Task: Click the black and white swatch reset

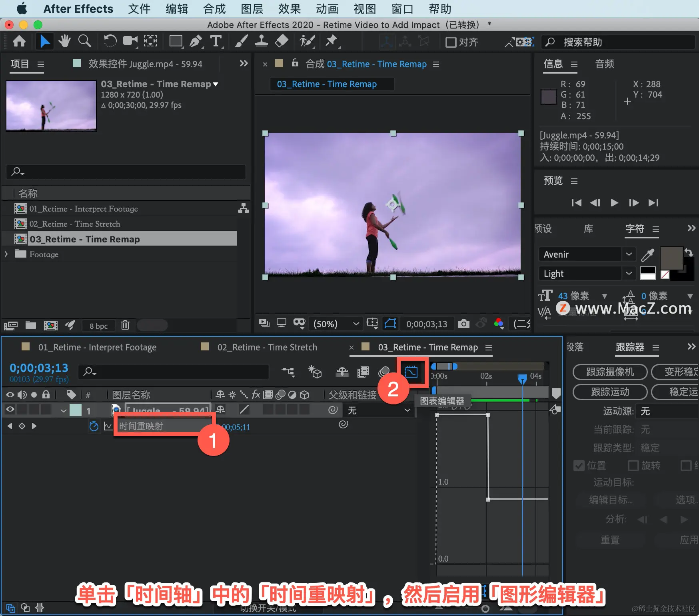Action: tap(647, 274)
